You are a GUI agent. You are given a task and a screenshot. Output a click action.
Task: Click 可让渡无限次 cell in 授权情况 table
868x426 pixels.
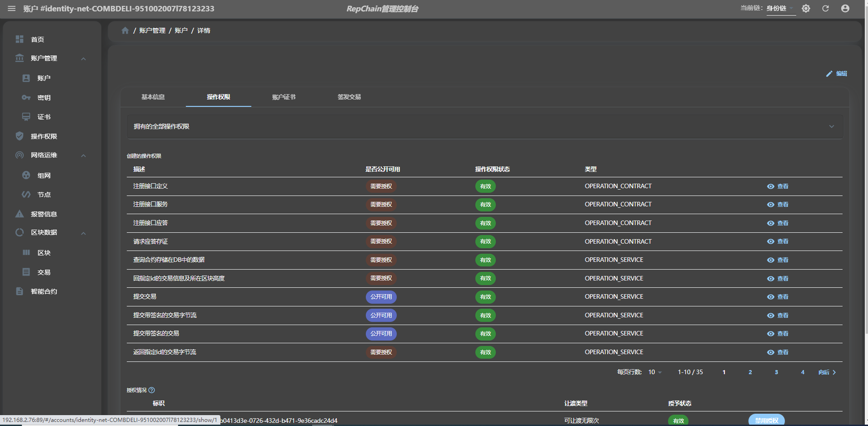click(x=582, y=421)
